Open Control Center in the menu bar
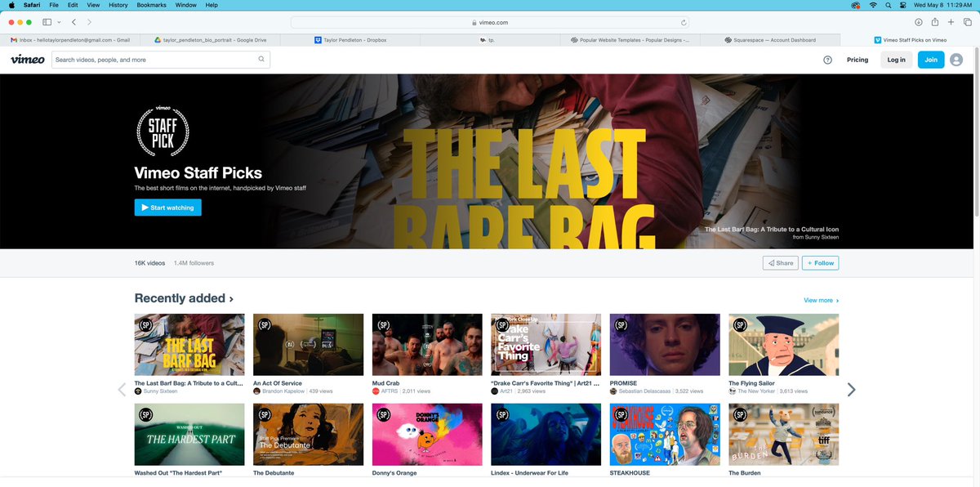 [x=903, y=5]
